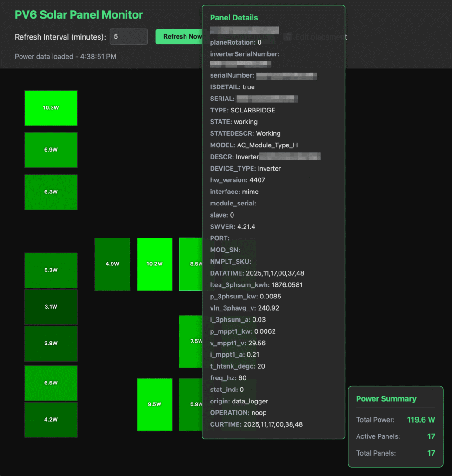This screenshot has width=452, height=476.
Task: Click the 10.3W solar panel tile
Action: click(x=51, y=108)
